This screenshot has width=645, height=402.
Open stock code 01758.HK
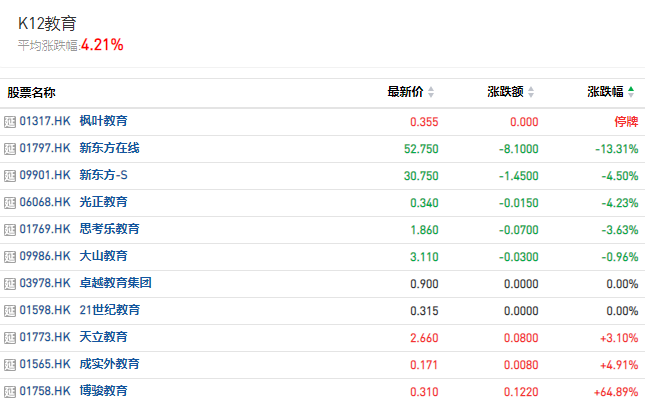45,391
